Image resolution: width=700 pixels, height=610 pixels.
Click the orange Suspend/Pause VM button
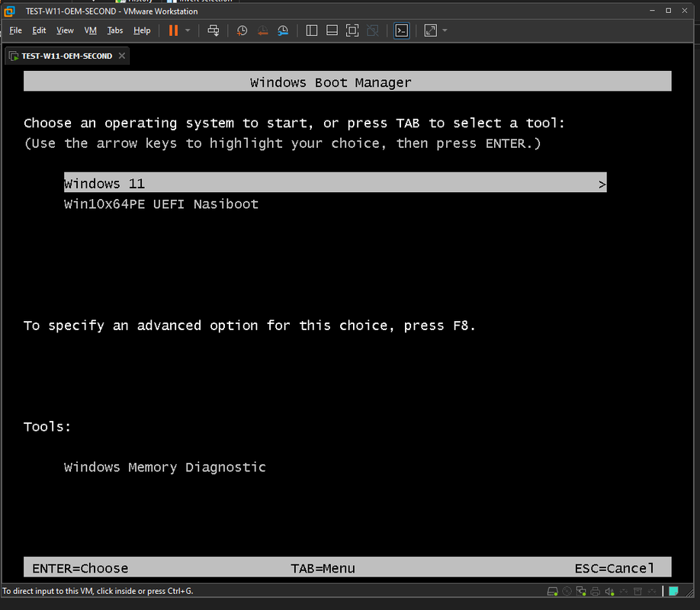[173, 30]
